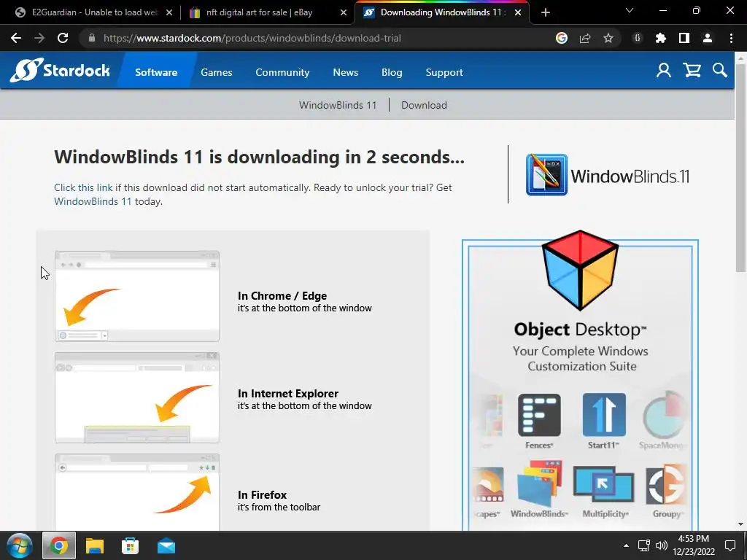Open the Community menu
This screenshot has width=747, height=560.
(282, 72)
